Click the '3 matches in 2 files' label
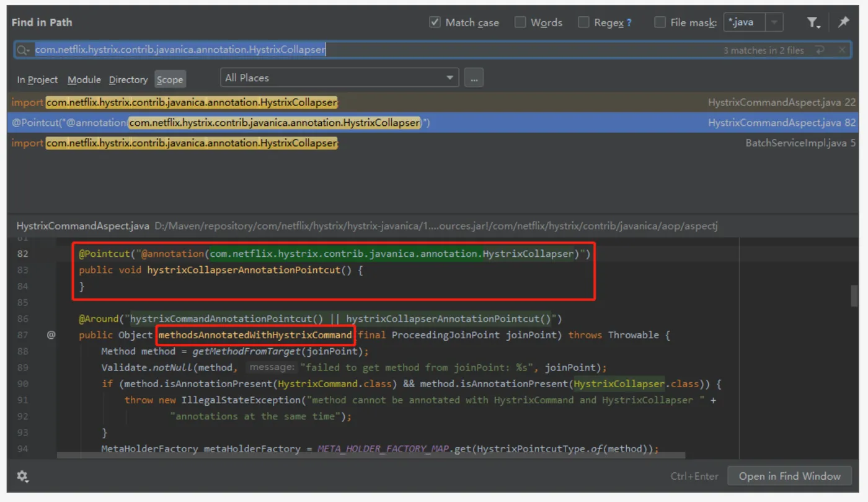The height and width of the screenshot is (502, 868). pos(763,51)
